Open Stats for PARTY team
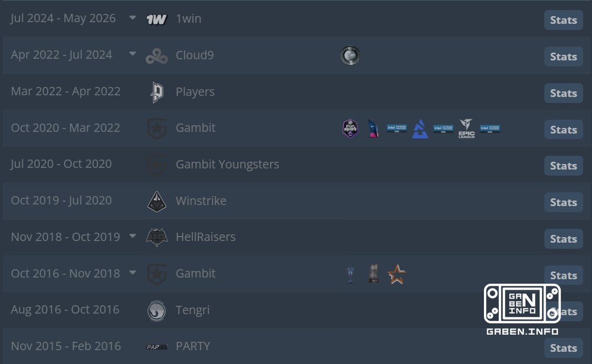The width and height of the screenshot is (592, 364). point(563,348)
